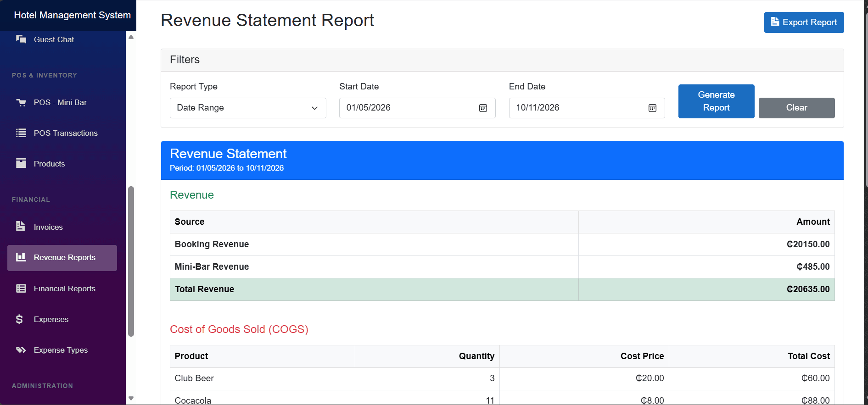Click the Expenses dollar sign icon
Screen dimensions: 868x405
point(19,319)
